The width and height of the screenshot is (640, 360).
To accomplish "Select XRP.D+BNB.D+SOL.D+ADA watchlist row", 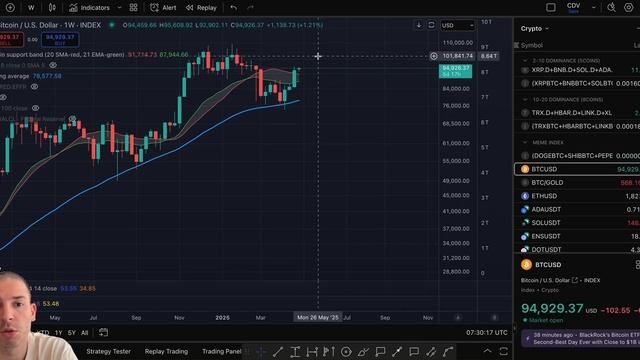I will (x=577, y=70).
